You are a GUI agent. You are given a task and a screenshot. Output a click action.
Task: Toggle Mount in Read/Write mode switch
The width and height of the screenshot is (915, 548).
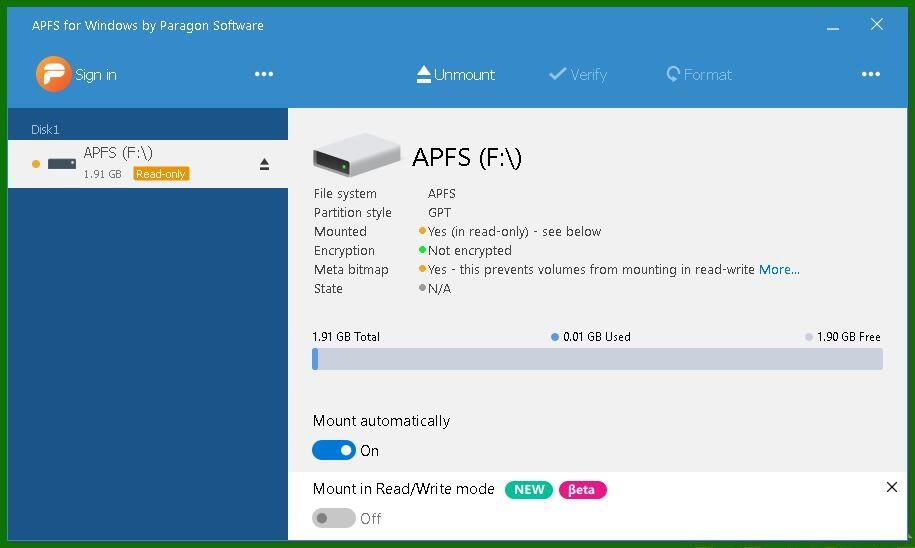pyautogui.click(x=334, y=518)
